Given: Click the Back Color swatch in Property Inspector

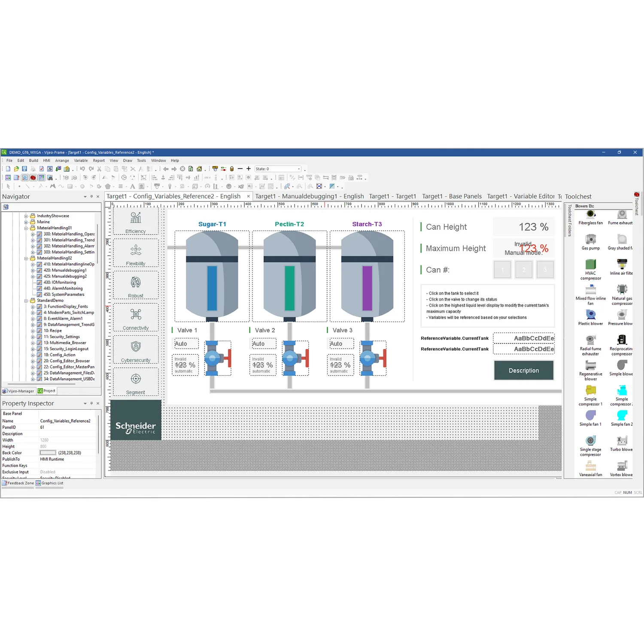Looking at the screenshot, I should pos(48,453).
